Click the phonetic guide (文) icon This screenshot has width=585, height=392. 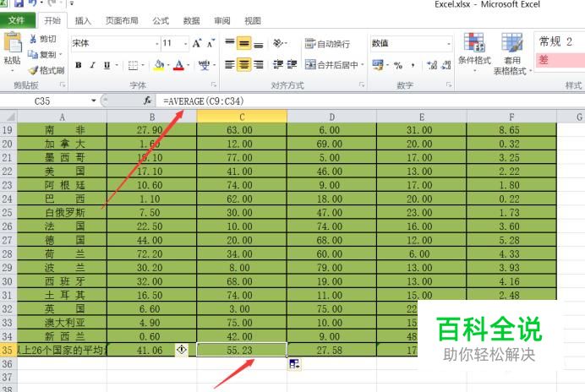click(204, 65)
